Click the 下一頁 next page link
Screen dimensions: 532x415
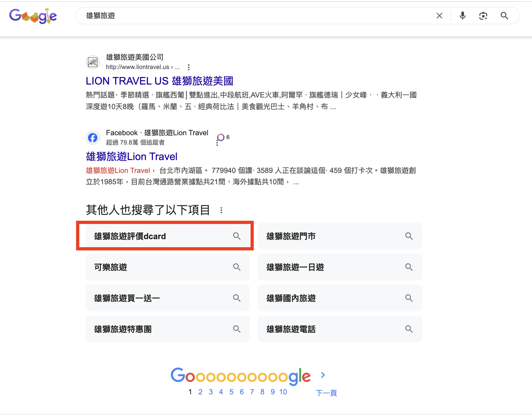[x=326, y=393]
